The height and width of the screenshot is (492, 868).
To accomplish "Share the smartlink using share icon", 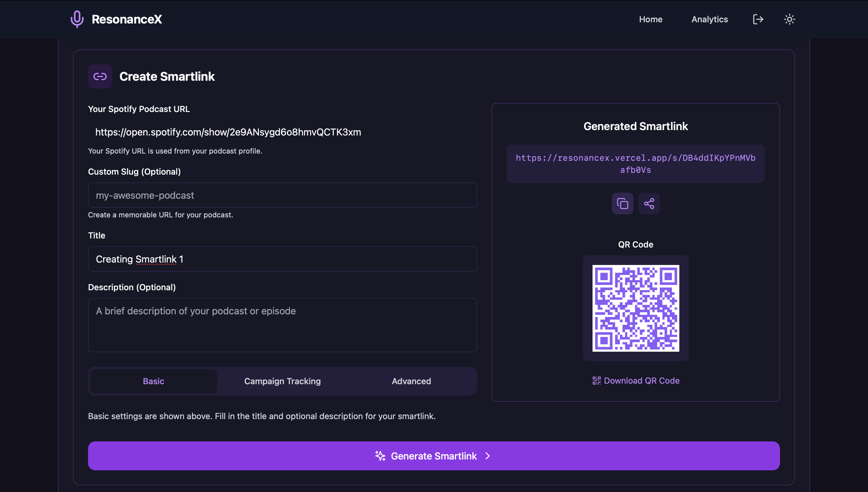I will [649, 204].
